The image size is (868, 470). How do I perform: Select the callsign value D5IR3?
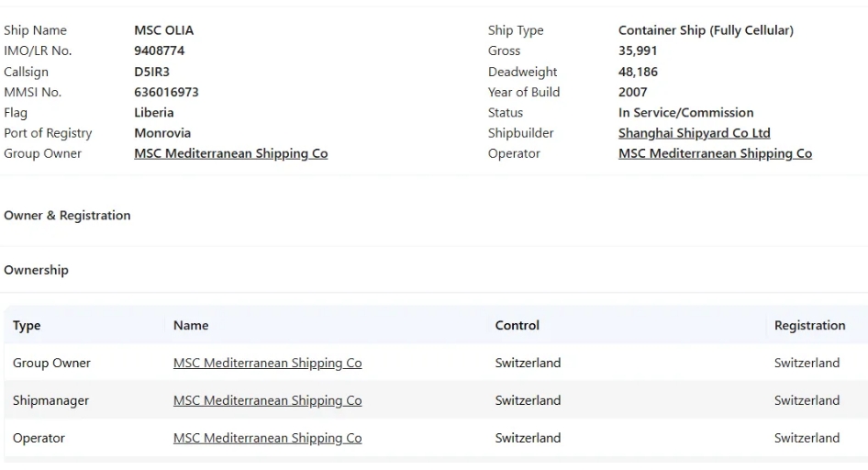coord(151,72)
